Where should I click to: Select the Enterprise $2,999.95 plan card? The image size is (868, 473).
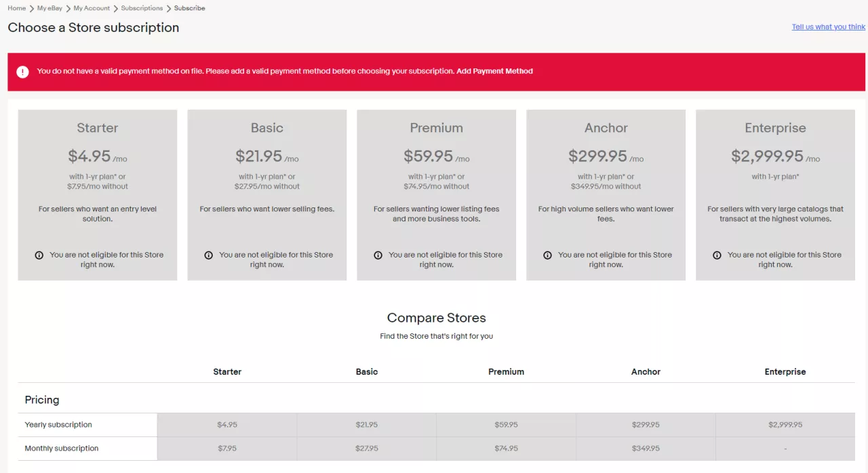pyautogui.click(x=776, y=156)
